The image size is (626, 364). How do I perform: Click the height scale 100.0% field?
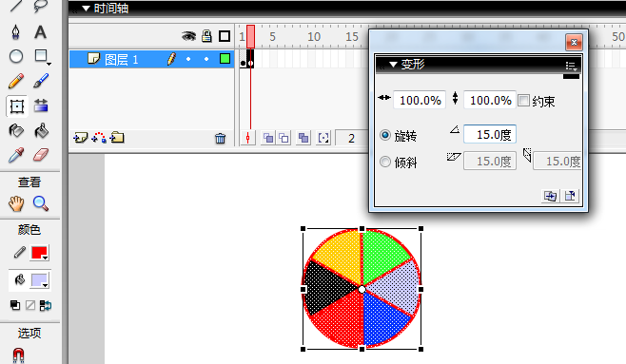pos(490,100)
